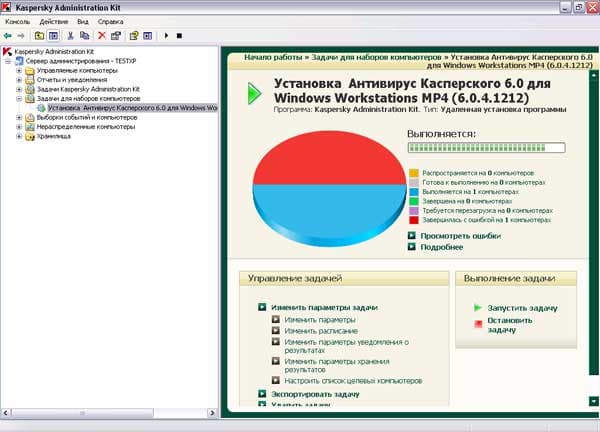Viewport: 600px width, 432px height.
Task: Click the Сервер администрирования server icon
Action: point(19,61)
